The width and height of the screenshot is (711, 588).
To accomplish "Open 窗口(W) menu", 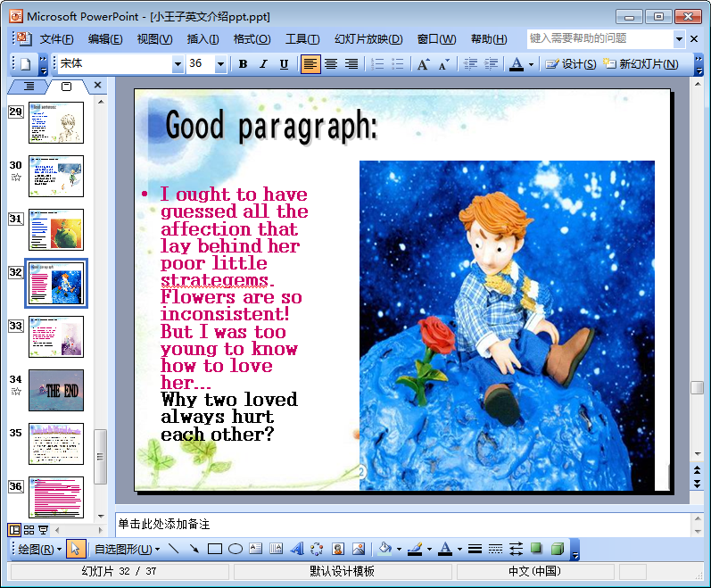I will (x=436, y=39).
